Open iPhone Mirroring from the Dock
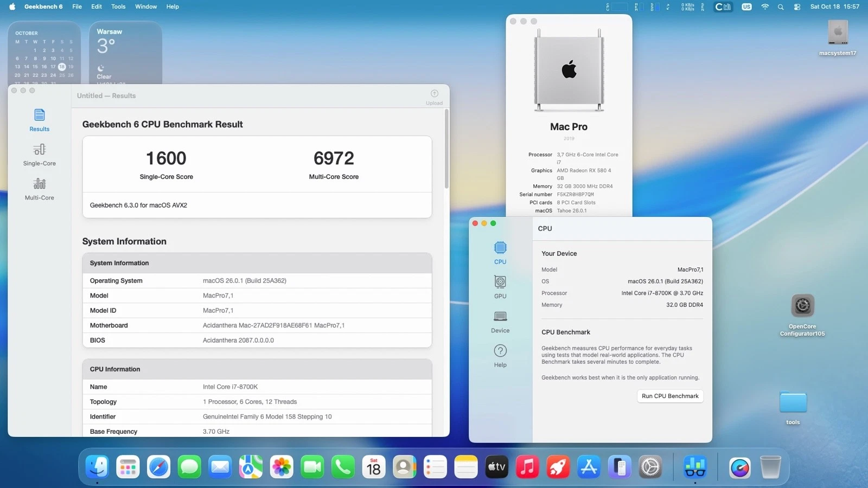 620,467
